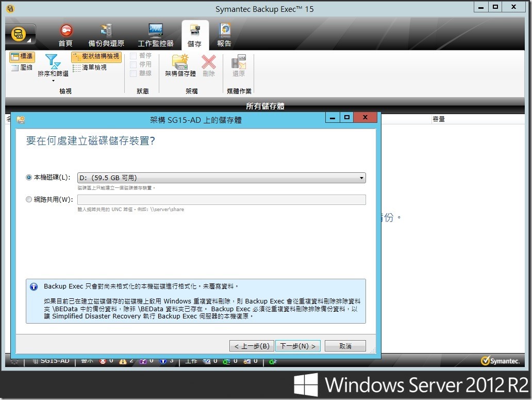Open the 報告 tab

[x=224, y=36]
